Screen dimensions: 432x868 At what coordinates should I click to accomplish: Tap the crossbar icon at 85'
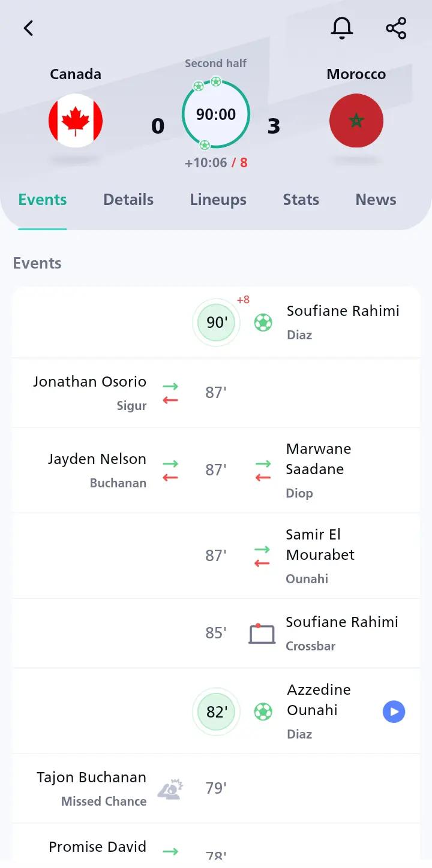(x=262, y=633)
